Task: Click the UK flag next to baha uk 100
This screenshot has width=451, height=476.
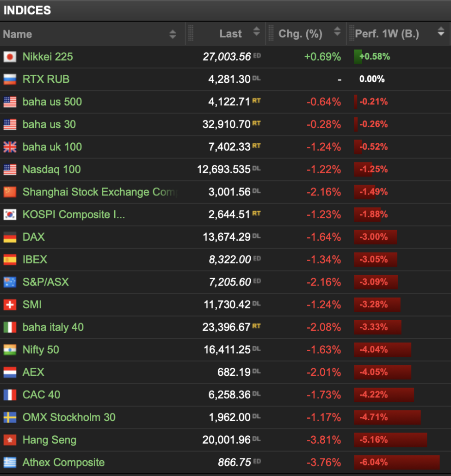Action: coord(10,147)
